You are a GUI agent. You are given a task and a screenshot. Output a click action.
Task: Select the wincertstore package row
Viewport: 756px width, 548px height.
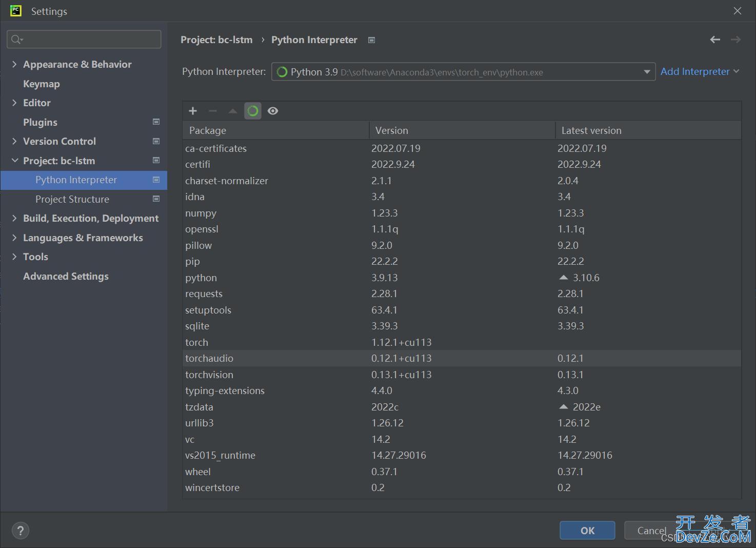click(462, 487)
